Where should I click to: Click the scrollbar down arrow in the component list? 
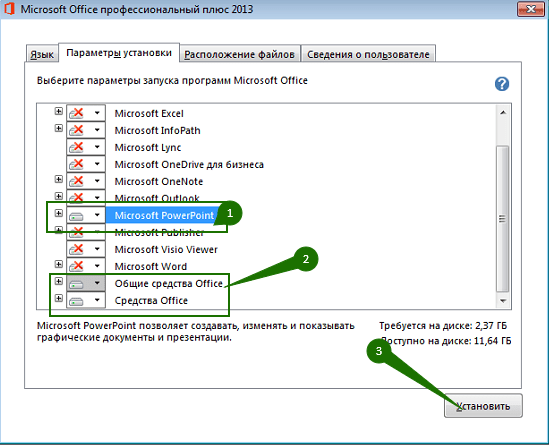(x=503, y=301)
